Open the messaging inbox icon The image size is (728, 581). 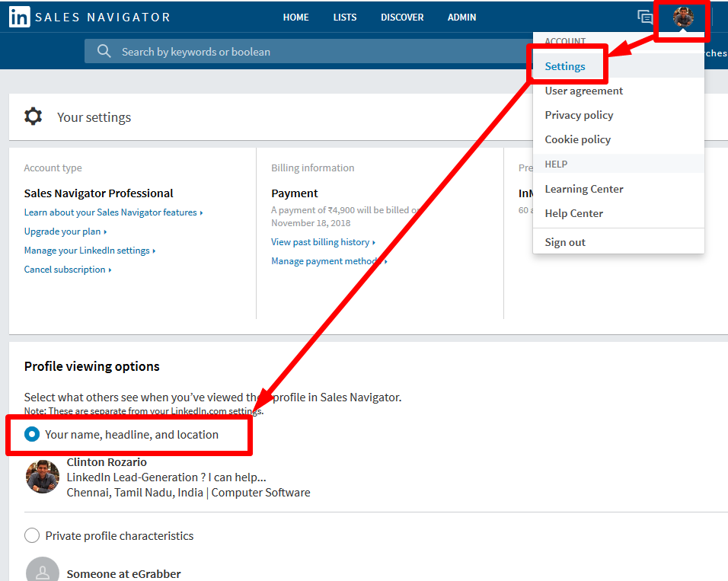click(x=645, y=18)
